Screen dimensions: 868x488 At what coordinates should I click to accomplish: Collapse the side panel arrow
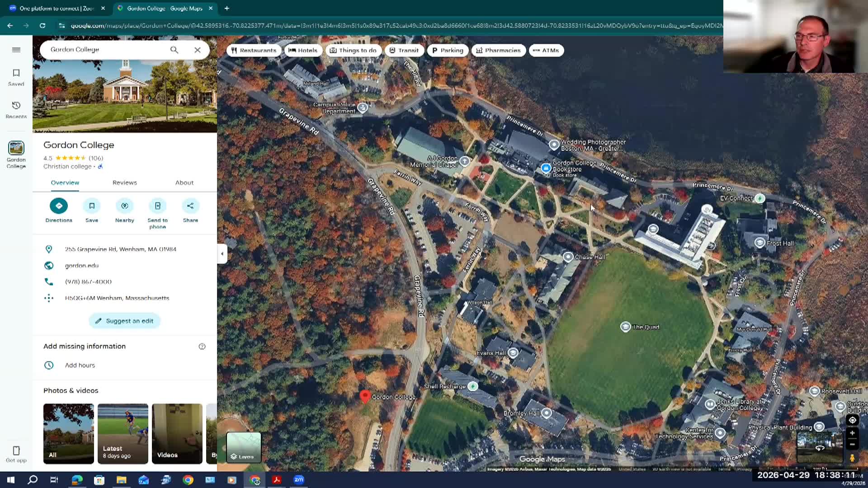click(x=222, y=254)
